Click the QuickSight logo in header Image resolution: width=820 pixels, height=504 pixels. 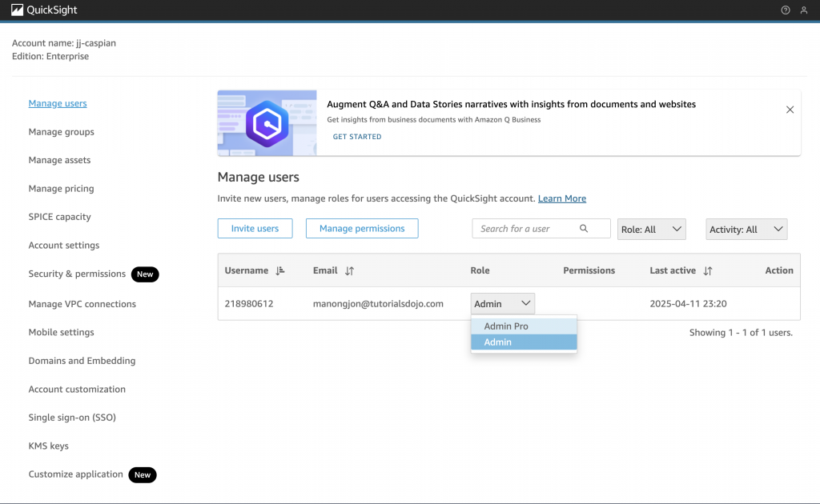[x=44, y=10]
